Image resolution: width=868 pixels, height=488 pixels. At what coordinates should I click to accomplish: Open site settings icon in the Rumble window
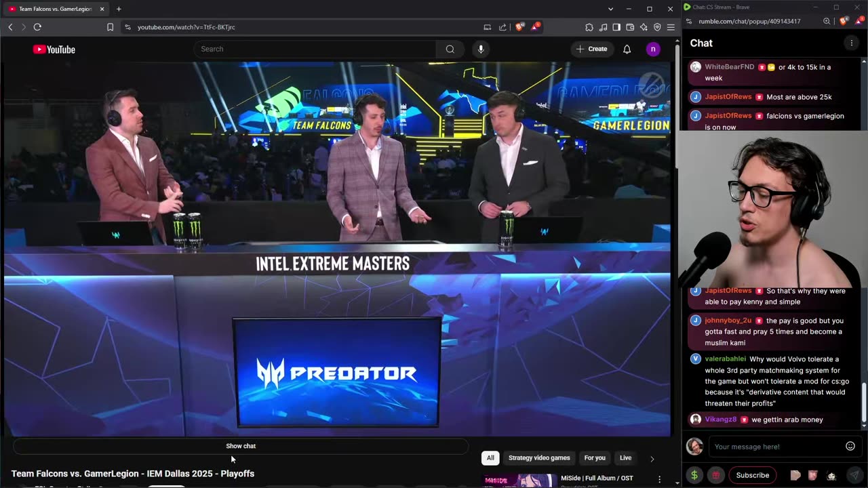689,21
